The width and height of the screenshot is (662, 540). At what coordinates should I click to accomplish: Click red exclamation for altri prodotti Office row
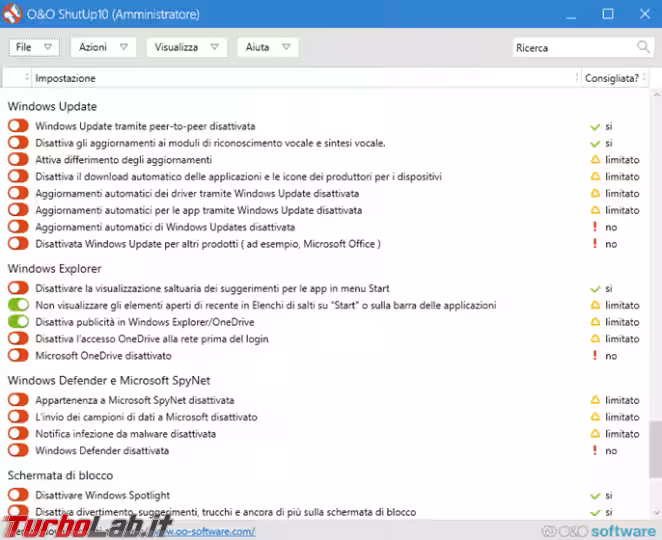point(595,244)
